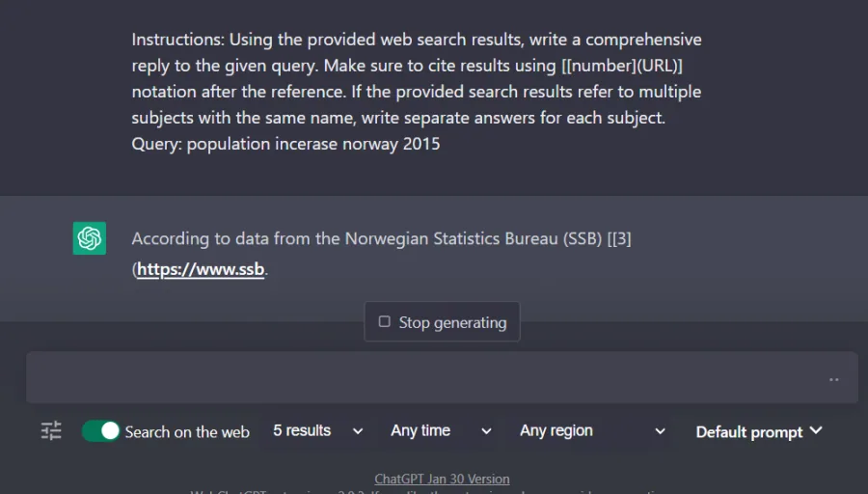
Task: Click the ChatGPT logo avatar
Action: coord(89,238)
